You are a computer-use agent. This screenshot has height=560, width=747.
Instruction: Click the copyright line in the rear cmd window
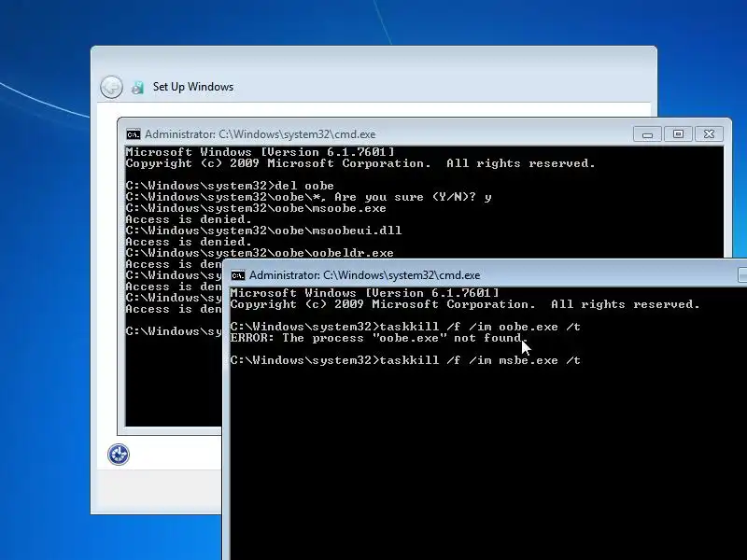[x=360, y=163]
